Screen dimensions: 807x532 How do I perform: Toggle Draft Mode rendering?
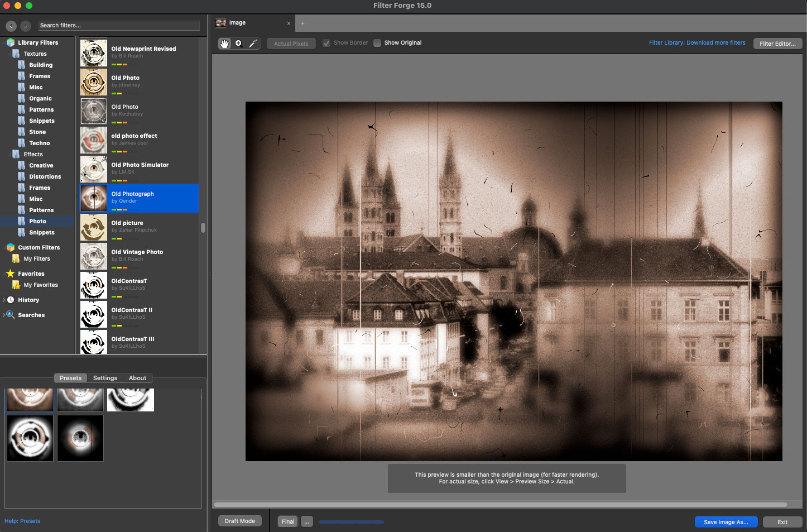coord(239,521)
